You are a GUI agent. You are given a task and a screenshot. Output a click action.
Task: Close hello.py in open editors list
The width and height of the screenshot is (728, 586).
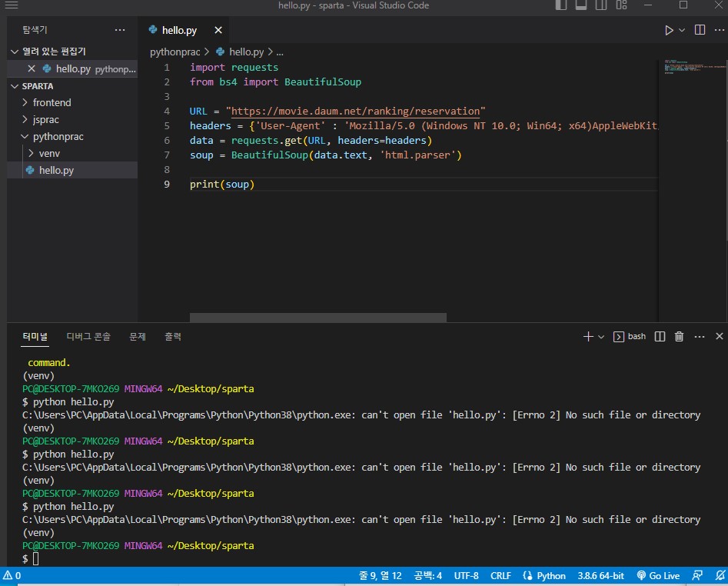32,68
